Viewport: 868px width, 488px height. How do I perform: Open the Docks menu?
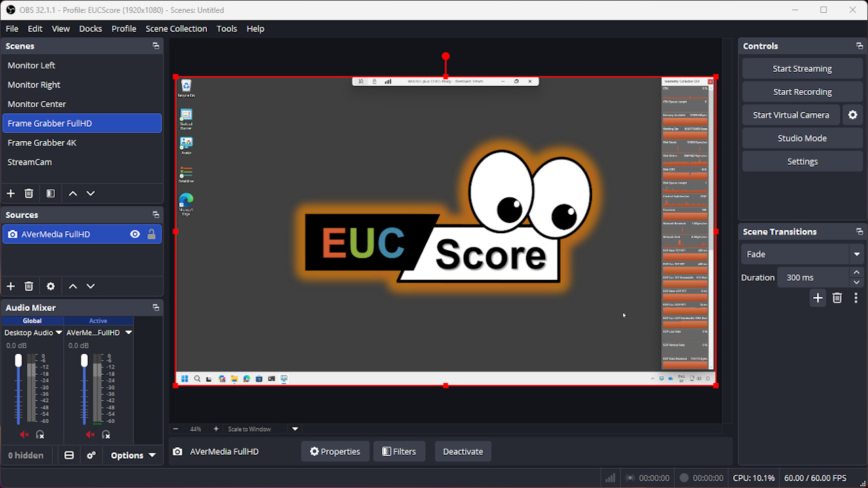pos(90,28)
